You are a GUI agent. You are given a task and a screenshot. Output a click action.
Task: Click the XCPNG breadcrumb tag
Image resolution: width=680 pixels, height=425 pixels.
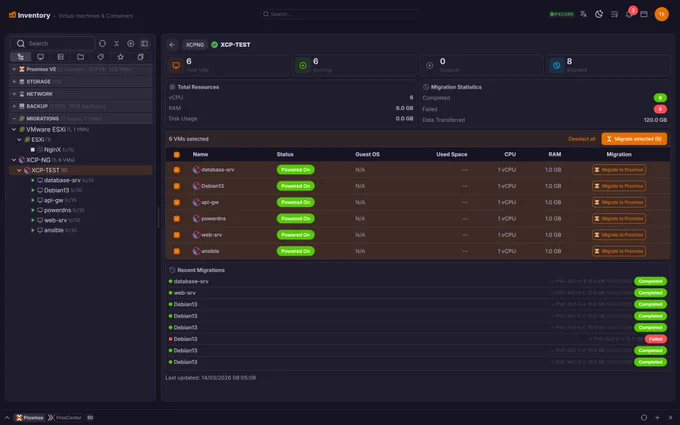click(195, 45)
